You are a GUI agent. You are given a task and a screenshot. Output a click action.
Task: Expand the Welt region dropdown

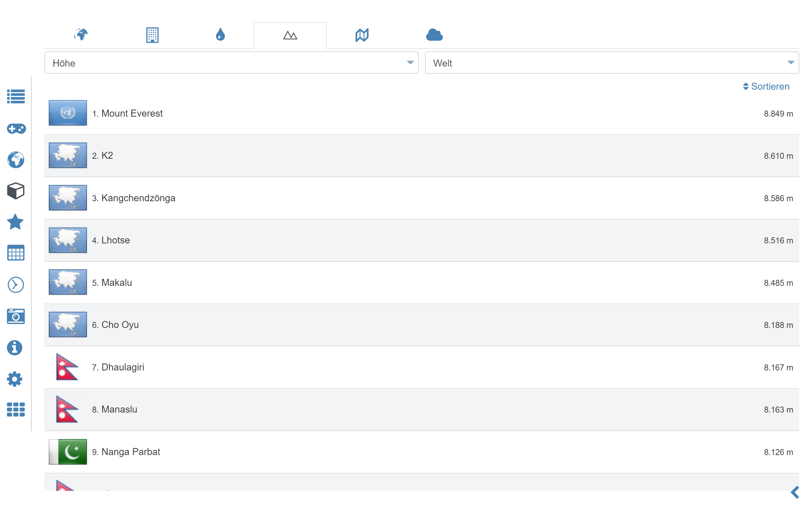pyautogui.click(x=611, y=63)
